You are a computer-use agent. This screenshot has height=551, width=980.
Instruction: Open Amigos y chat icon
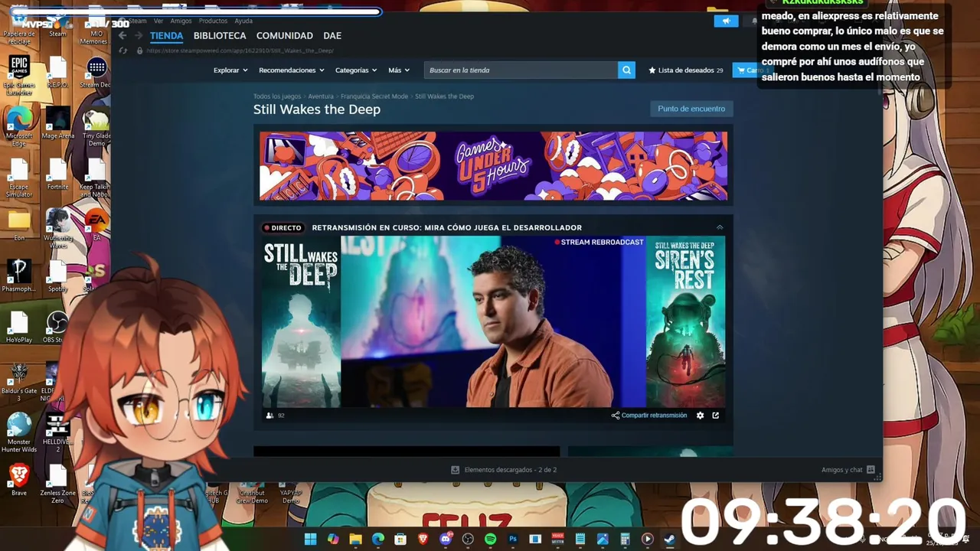871,470
